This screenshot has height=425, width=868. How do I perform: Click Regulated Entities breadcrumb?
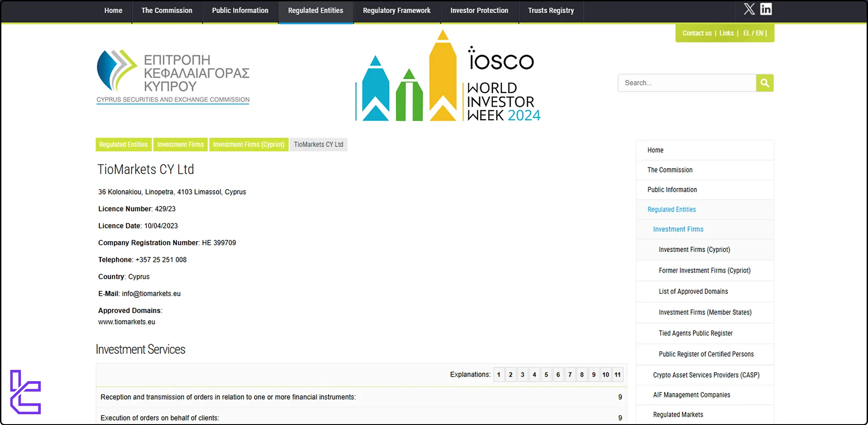pos(123,145)
